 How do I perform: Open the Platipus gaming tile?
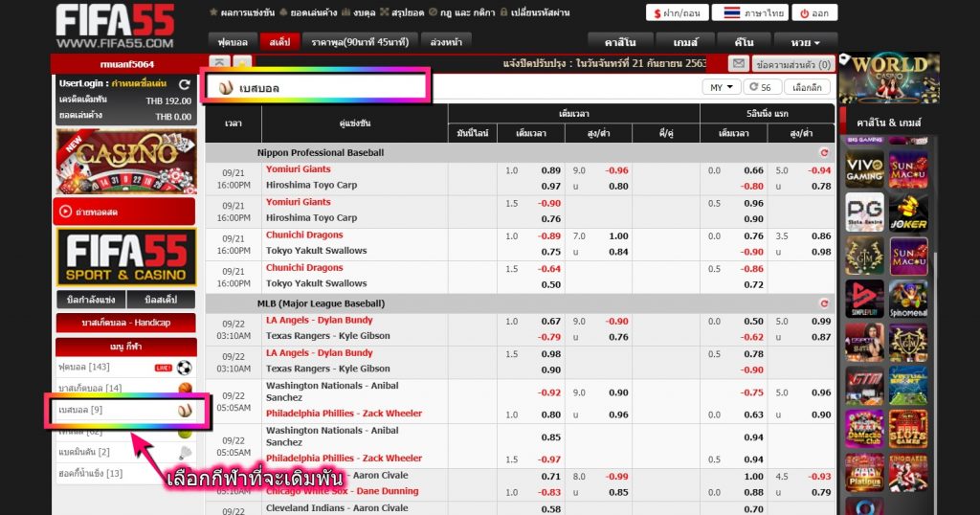864,472
